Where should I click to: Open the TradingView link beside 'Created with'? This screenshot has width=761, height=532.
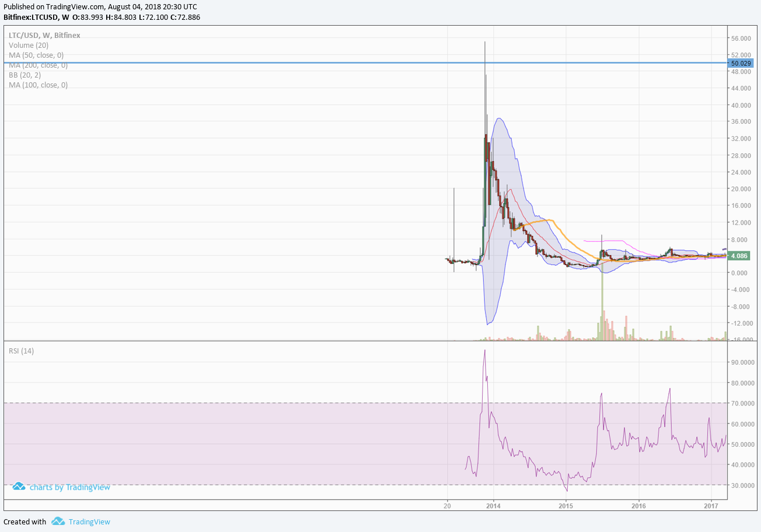coord(89,521)
